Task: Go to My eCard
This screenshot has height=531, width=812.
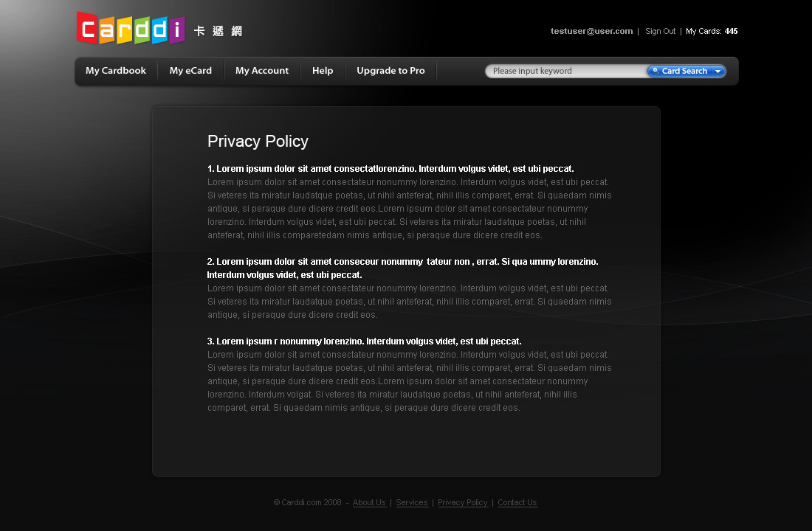Action: (190, 71)
